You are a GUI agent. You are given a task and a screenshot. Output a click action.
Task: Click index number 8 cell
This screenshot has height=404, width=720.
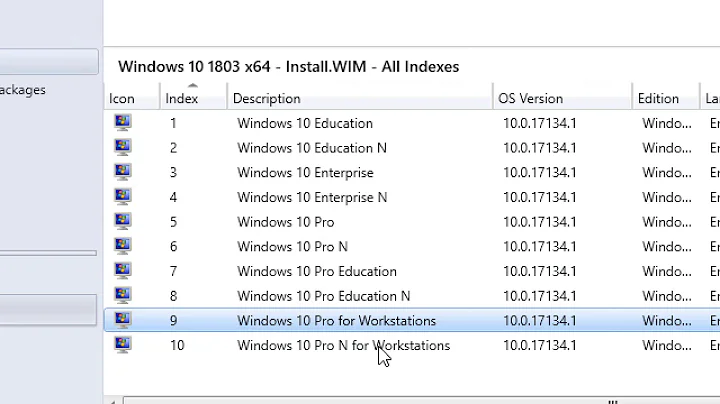(x=173, y=297)
